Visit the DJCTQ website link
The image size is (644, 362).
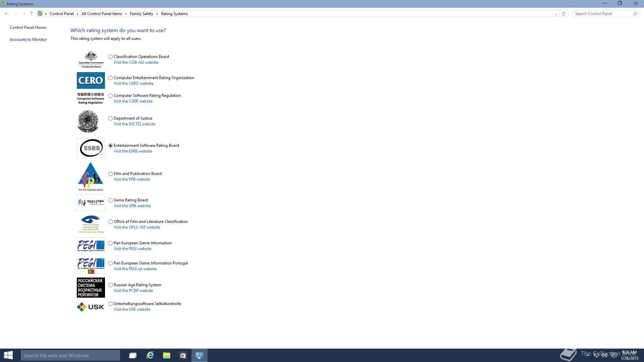(135, 124)
